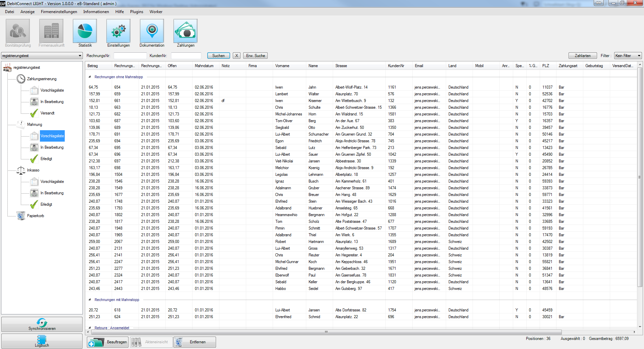Click the Zahlarten button
Viewport: 644px width, 349px height.
click(x=583, y=56)
